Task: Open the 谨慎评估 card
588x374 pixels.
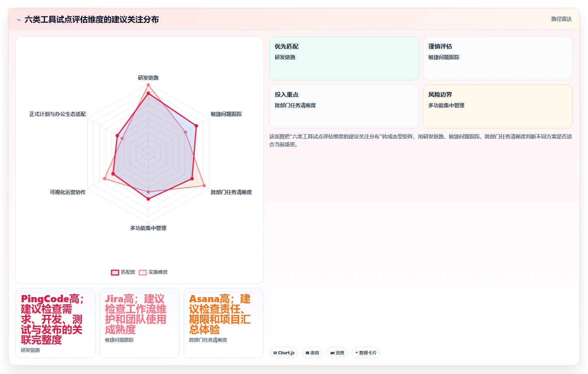Action: point(498,58)
